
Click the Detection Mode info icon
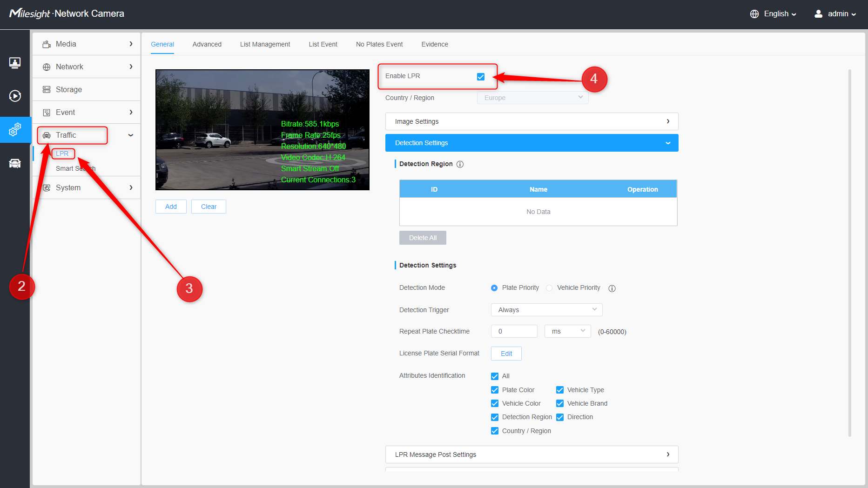612,288
